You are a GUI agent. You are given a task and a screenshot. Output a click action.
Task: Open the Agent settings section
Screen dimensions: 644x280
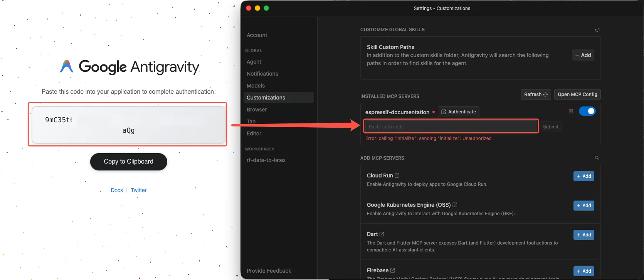pos(254,62)
